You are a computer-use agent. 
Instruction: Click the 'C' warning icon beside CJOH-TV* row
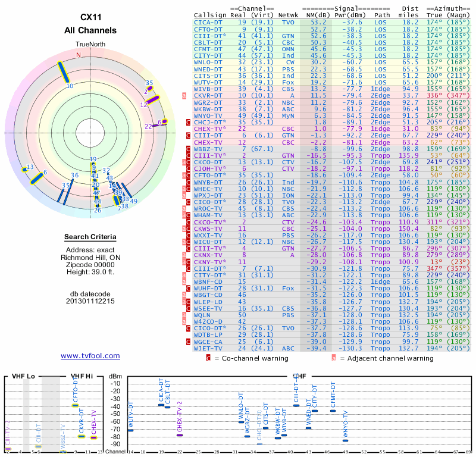188,169
